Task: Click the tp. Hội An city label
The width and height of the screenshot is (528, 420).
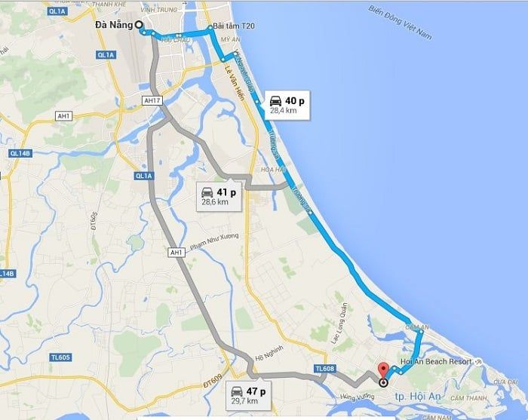Action: [x=418, y=397]
